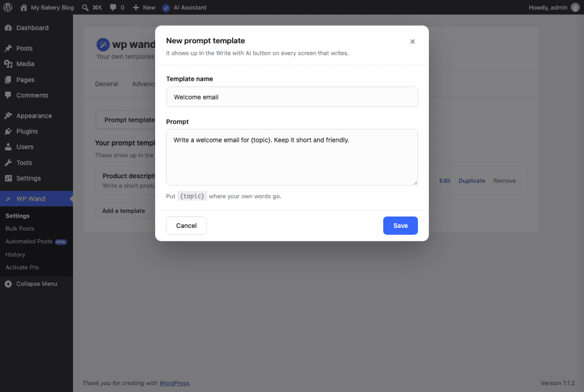Click the Comments icon in sidebar
Viewport: 584px width, 392px height.
tap(8, 95)
